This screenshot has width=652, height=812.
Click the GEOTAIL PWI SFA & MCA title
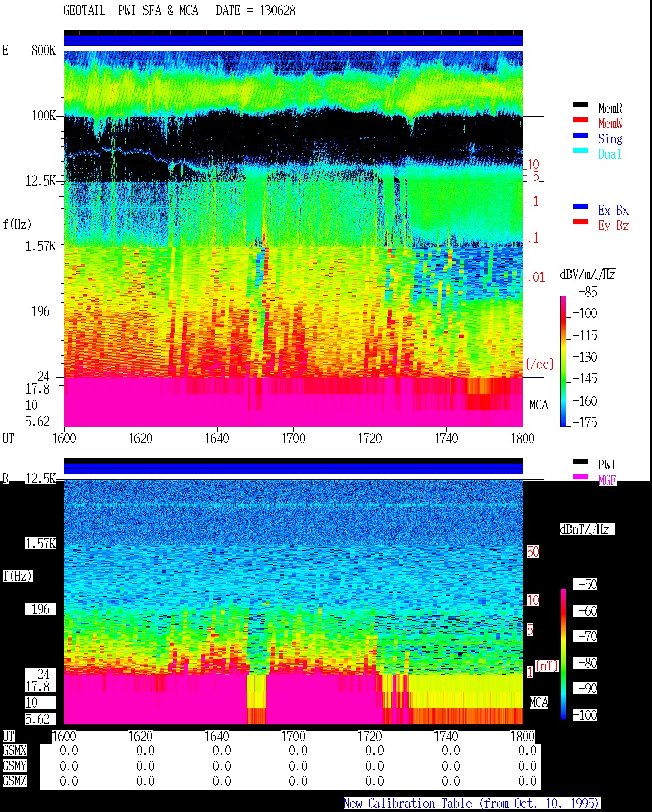coord(130,11)
